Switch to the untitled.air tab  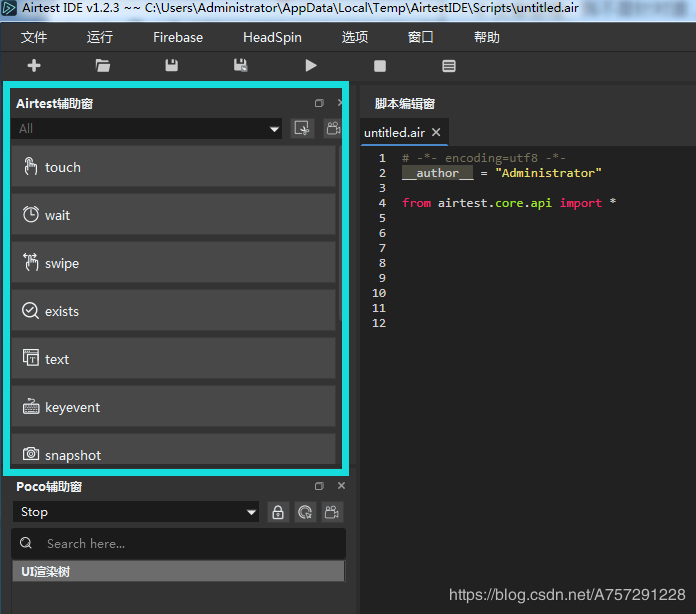tap(395, 132)
